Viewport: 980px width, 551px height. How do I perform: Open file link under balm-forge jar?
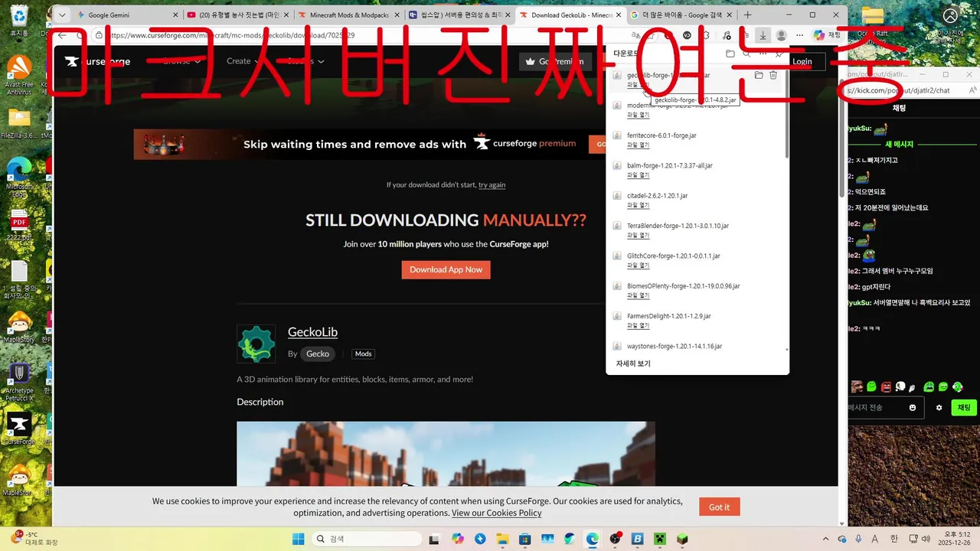tap(638, 174)
